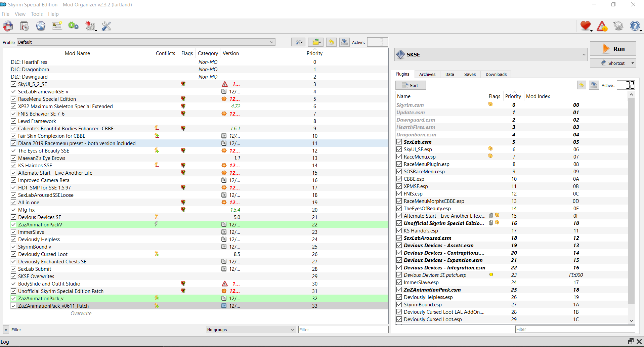The width and height of the screenshot is (644, 347).
Task: Open the executables editor gears icon
Action: pos(73,26)
